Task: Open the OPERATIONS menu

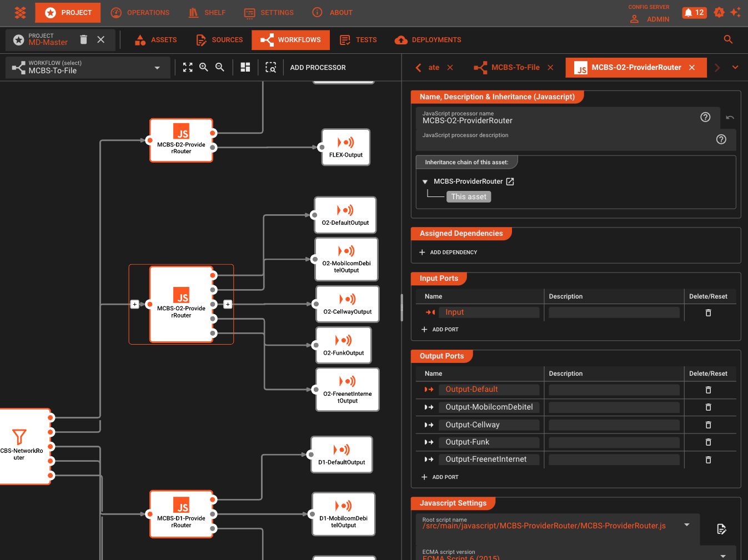Action: [x=140, y=12]
